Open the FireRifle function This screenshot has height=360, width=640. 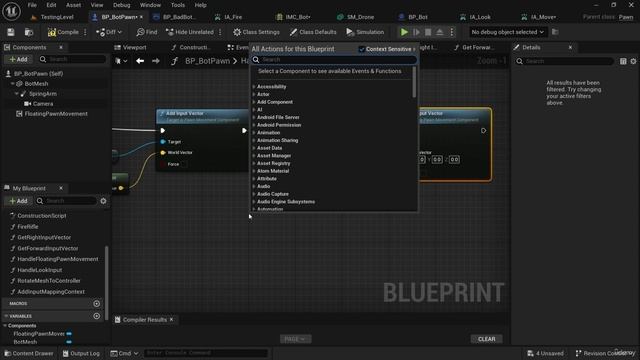tap(27, 227)
